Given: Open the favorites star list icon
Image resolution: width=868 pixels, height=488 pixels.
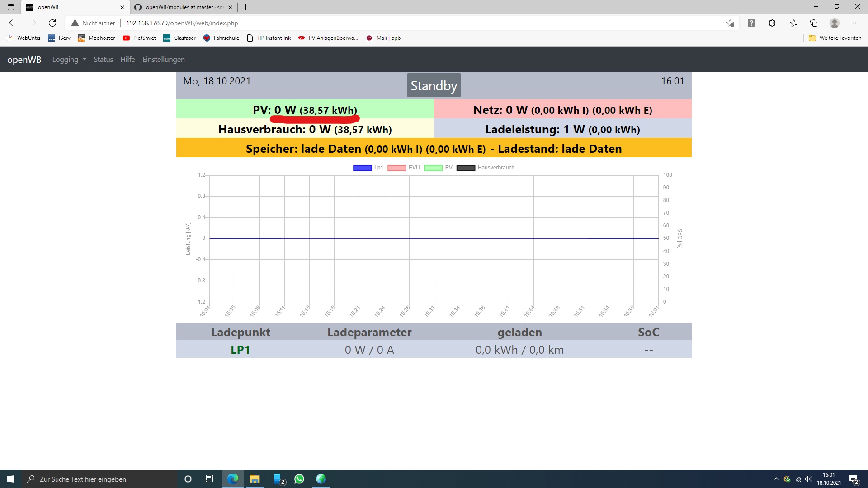Looking at the screenshot, I should pyautogui.click(x=793, y=23).
